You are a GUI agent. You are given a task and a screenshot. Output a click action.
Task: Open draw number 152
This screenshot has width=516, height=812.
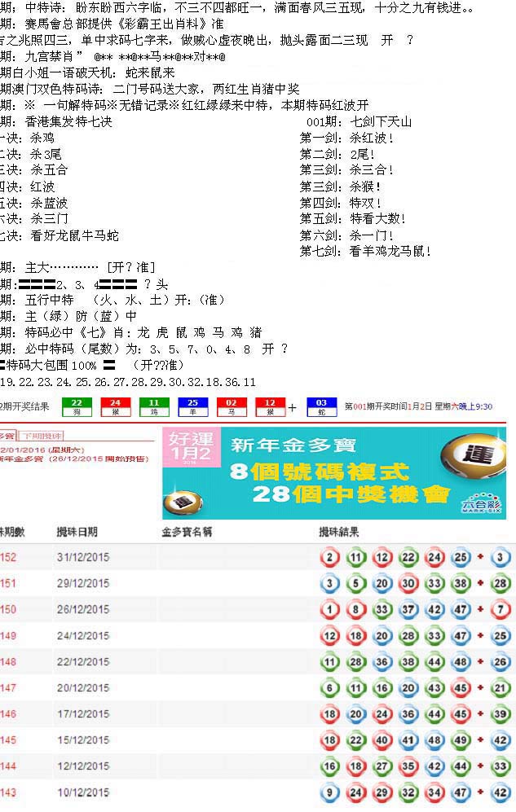point(8,557)
